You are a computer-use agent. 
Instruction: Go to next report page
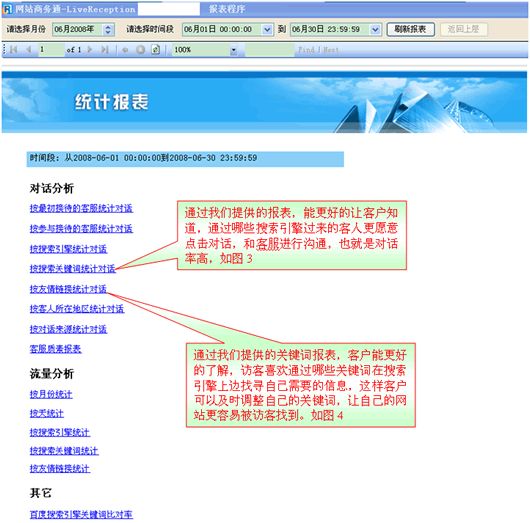point(90,50)
